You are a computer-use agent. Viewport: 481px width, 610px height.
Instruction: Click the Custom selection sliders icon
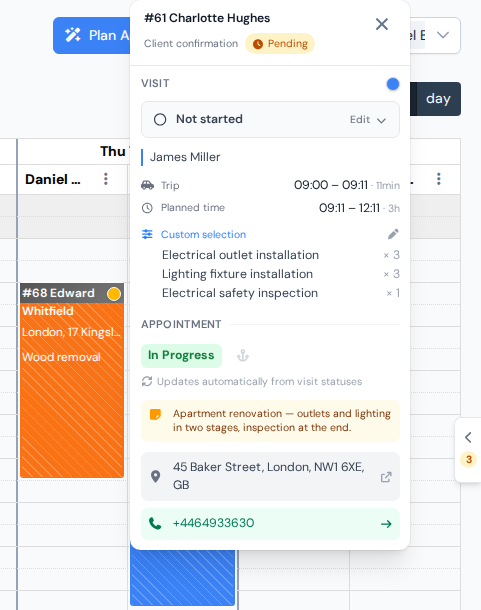pos(147,234)
